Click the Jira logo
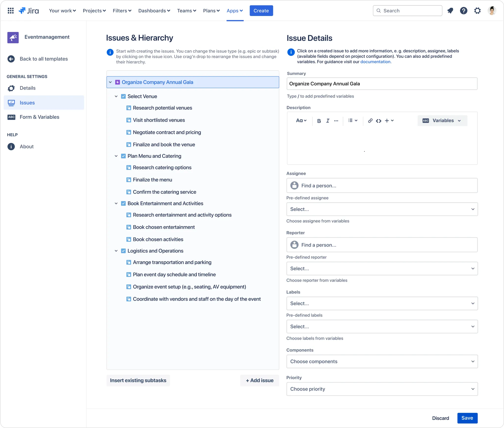 (x=29, y=11)
